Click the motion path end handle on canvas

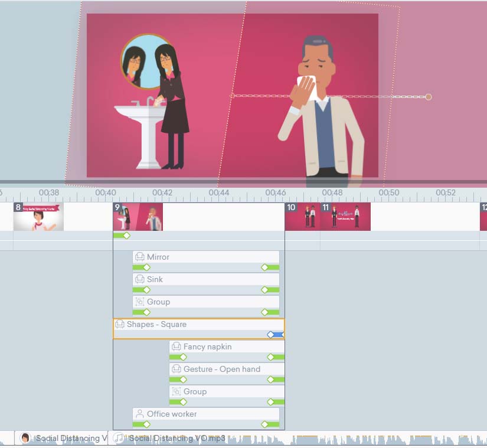pos(429,97)
